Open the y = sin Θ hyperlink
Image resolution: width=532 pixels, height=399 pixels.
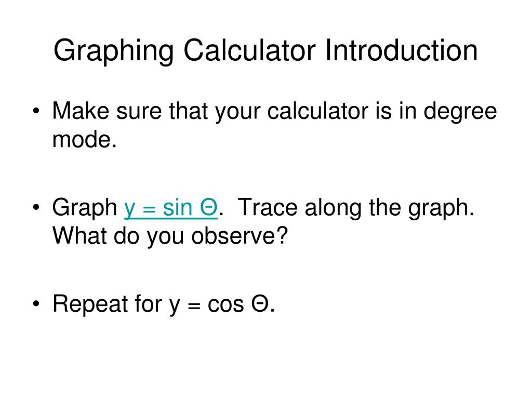tap(170, 208)
